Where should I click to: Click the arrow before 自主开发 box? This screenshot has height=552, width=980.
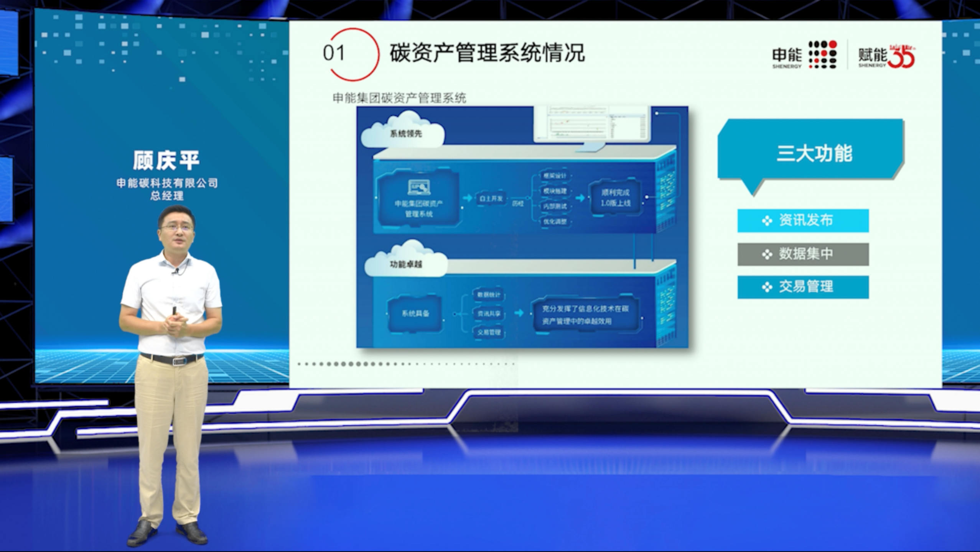click(x=467, y=198)
